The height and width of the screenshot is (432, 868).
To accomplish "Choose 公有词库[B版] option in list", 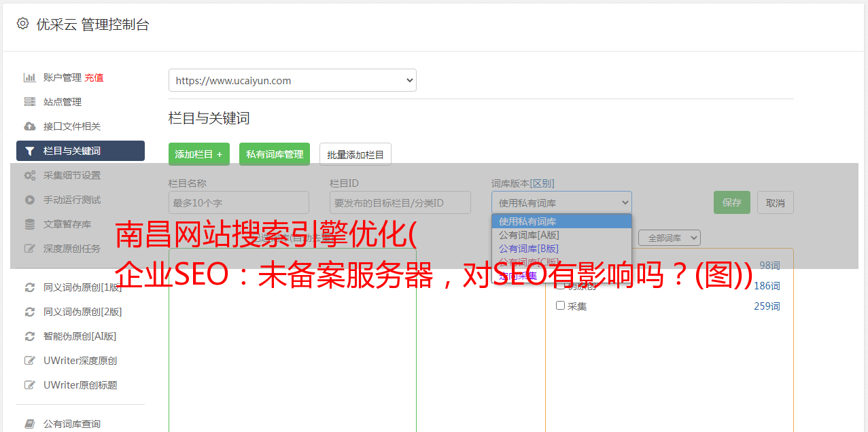I will [561, 249].
